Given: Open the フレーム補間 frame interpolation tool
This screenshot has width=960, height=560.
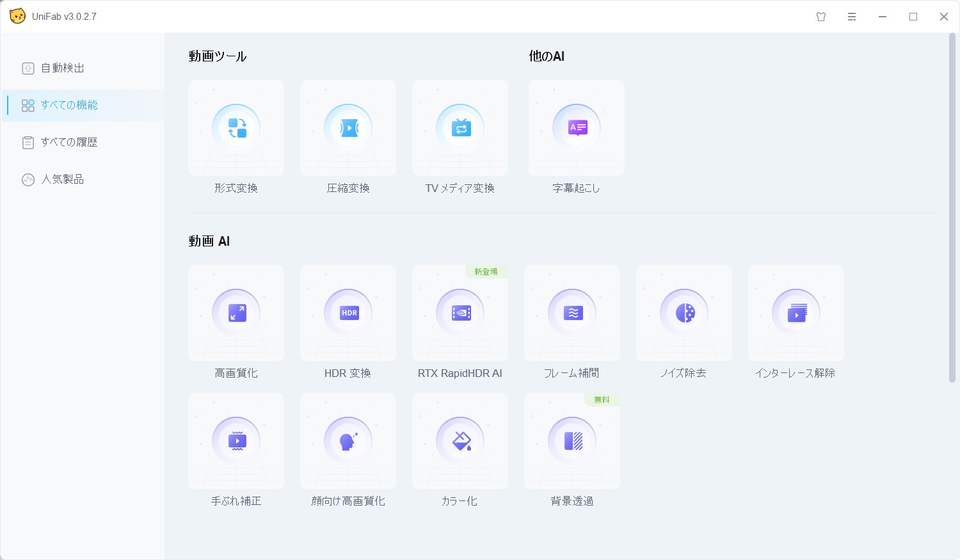Looking at the screenshot, I should (572, 314).
